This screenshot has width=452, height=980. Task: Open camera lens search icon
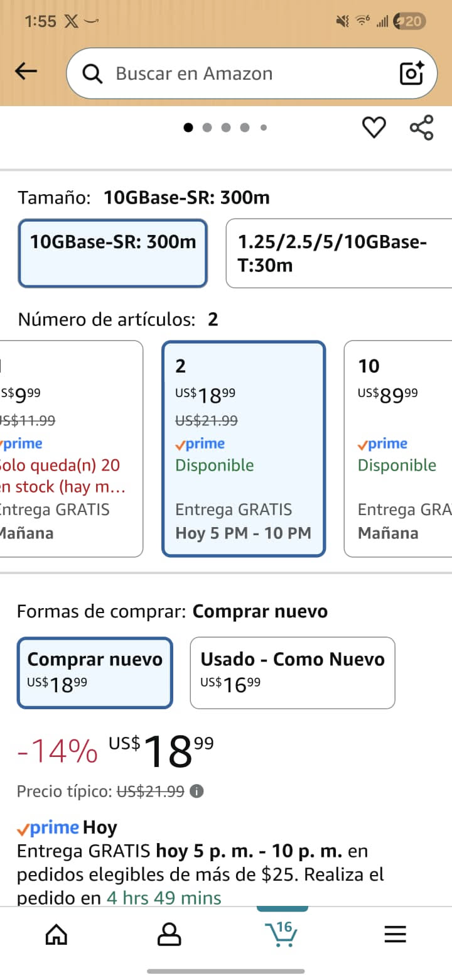click(412, 73)
